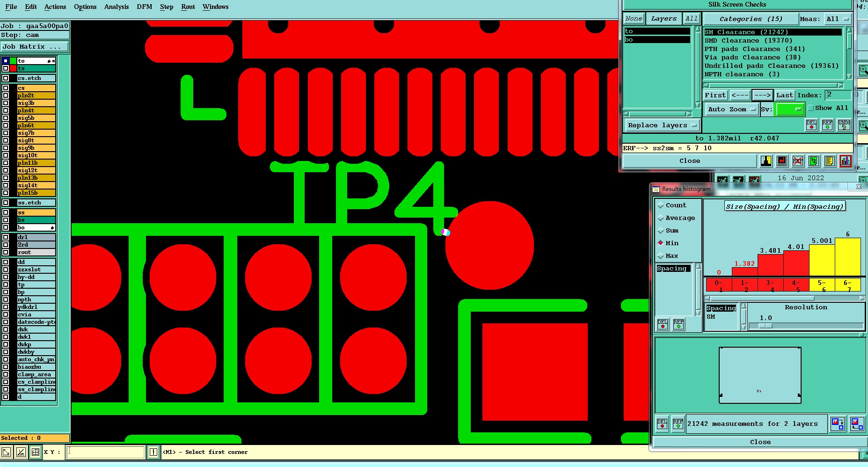Close the Silk Screen Checks panel

click(690, 161)
